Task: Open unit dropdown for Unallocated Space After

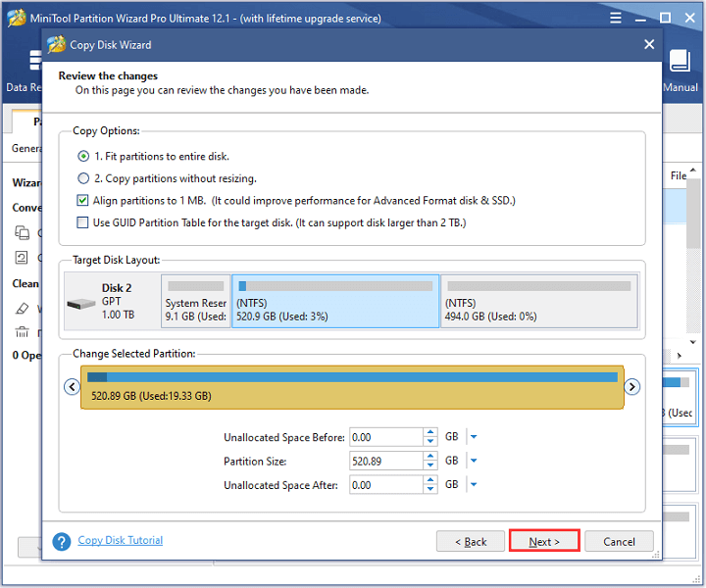Action: 474,484
